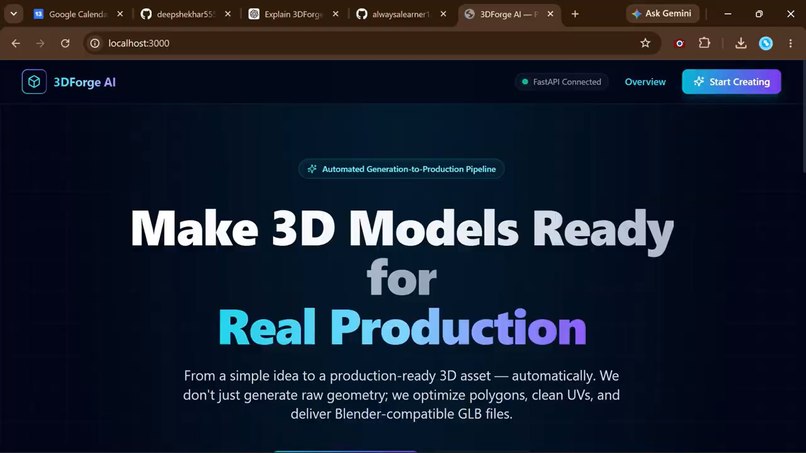806x453 pixels.
Task: Switch to the deepshekhar GitHub tab
Action: [186, 14]
